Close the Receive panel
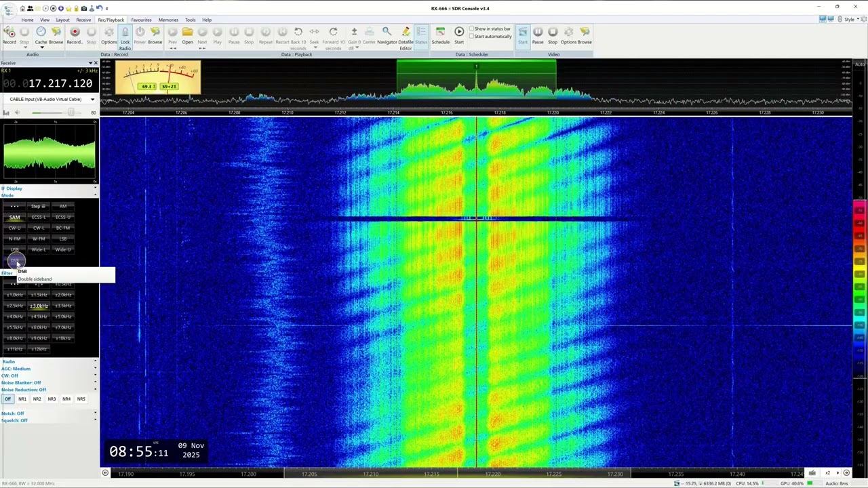This screenshot has width=868, height=488. 95,63
